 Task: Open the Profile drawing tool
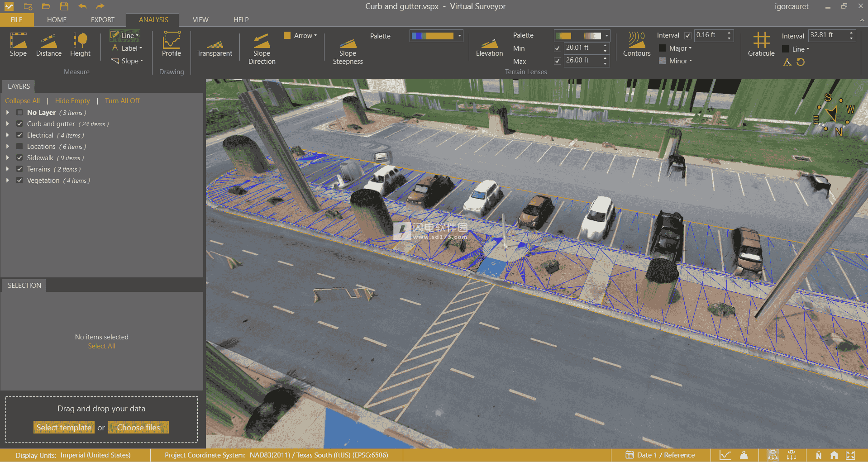coord(172,44)
